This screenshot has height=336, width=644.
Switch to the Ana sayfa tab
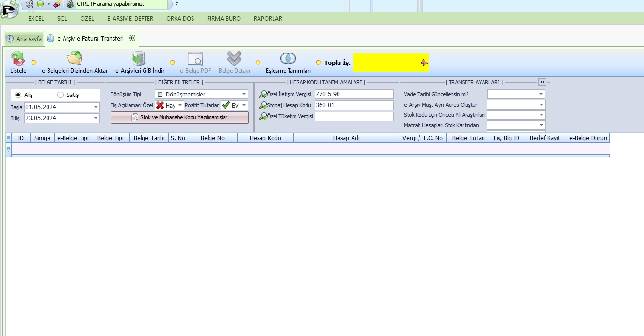pos(24,39)
